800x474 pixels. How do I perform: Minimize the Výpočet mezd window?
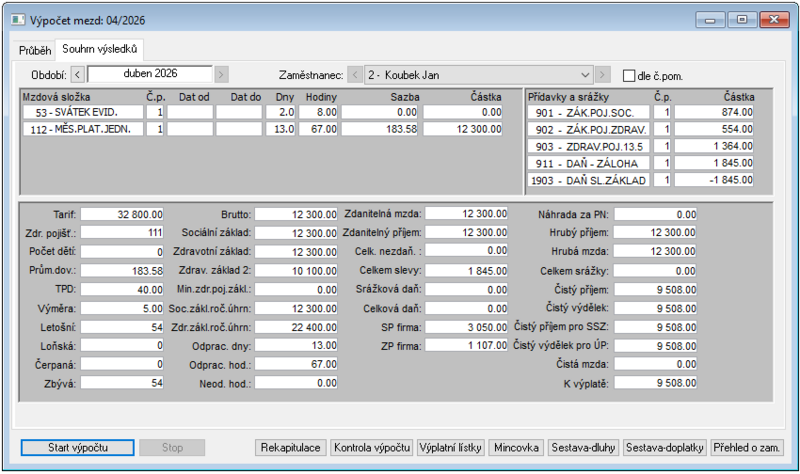pos(710,20)
